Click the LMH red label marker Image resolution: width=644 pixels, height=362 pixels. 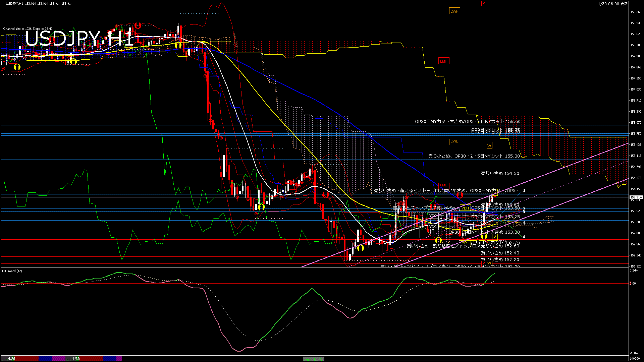tap(443, 61)
